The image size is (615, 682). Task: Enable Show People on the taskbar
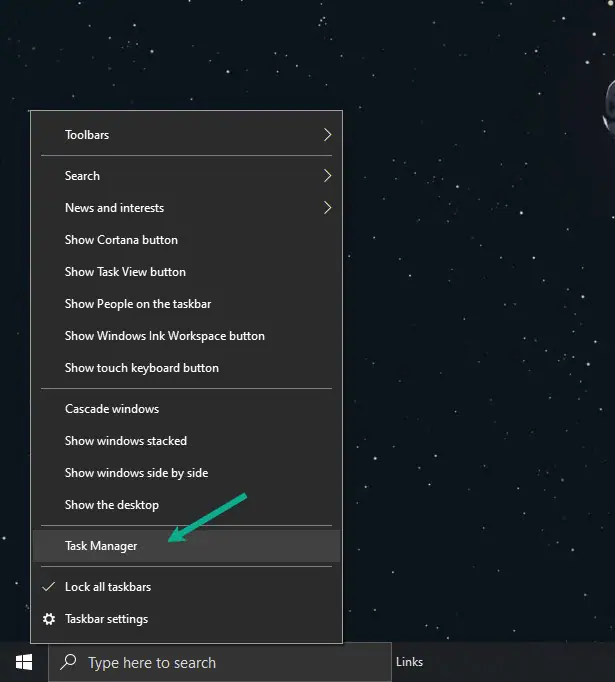[186, 304]
